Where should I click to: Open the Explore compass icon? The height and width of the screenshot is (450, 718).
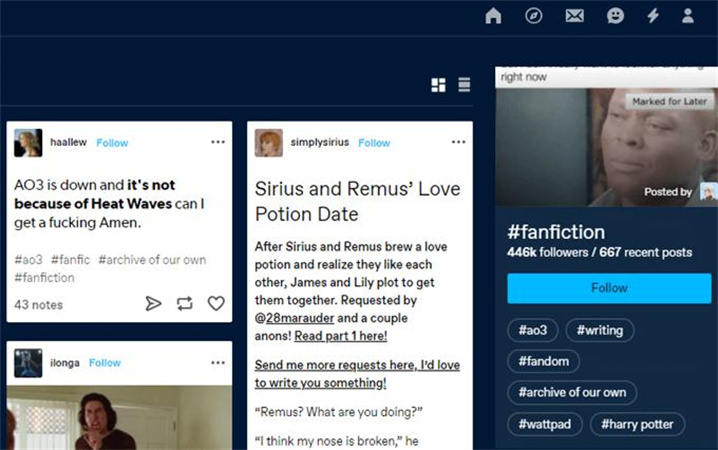click(x=534, y=15)
